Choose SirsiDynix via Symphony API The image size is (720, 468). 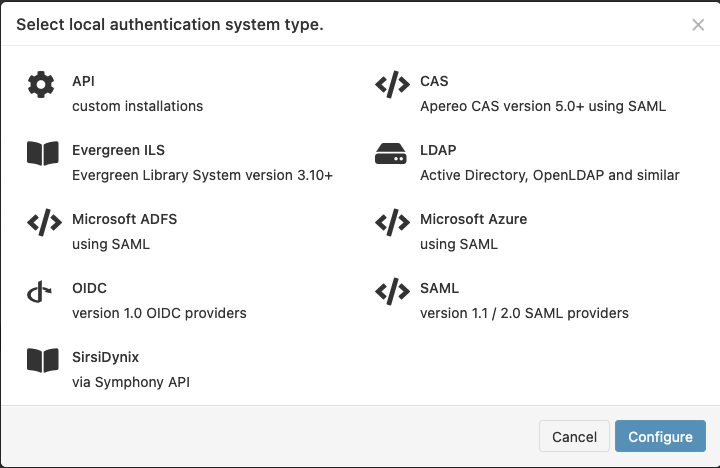coord(131,382)
